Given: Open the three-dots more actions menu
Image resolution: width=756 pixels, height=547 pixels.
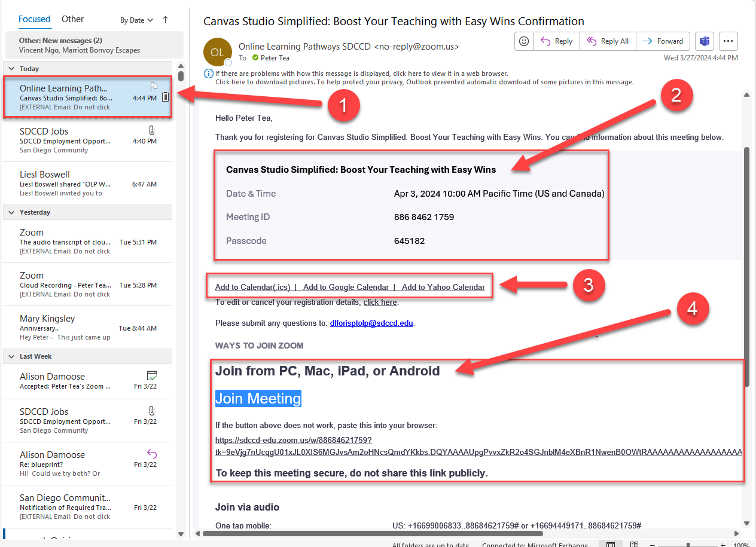Looking at the screenshot, I should (x=728, y=41).
